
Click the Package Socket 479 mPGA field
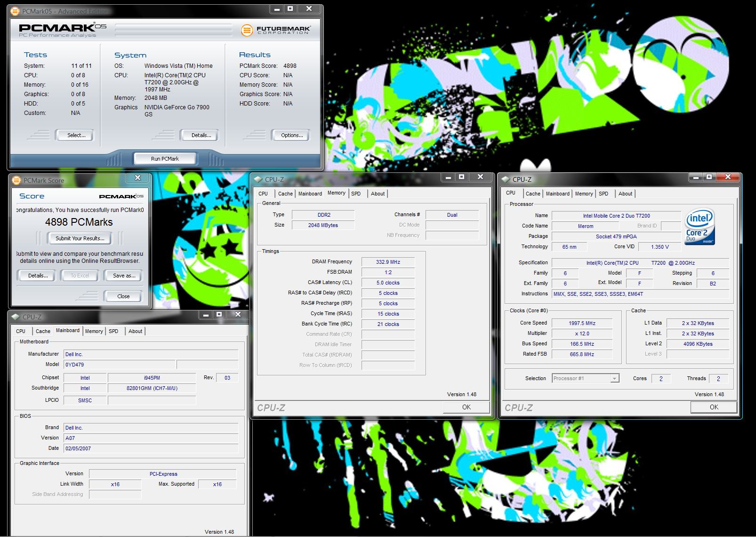616,236
